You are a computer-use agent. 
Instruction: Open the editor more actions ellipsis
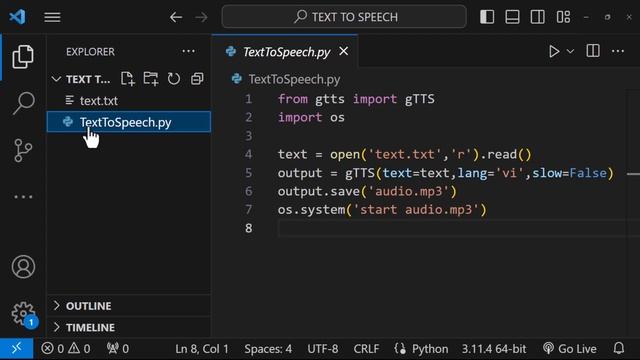[618, 51]
